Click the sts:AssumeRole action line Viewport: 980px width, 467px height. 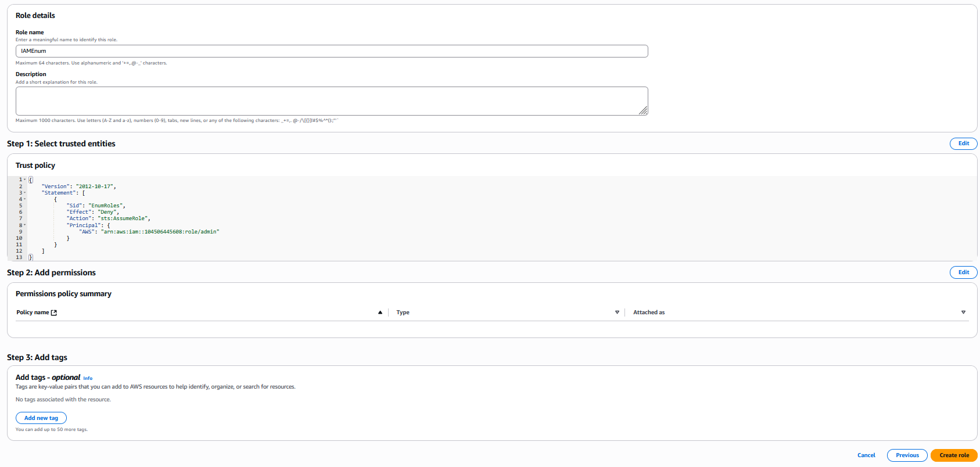point(108,219)
